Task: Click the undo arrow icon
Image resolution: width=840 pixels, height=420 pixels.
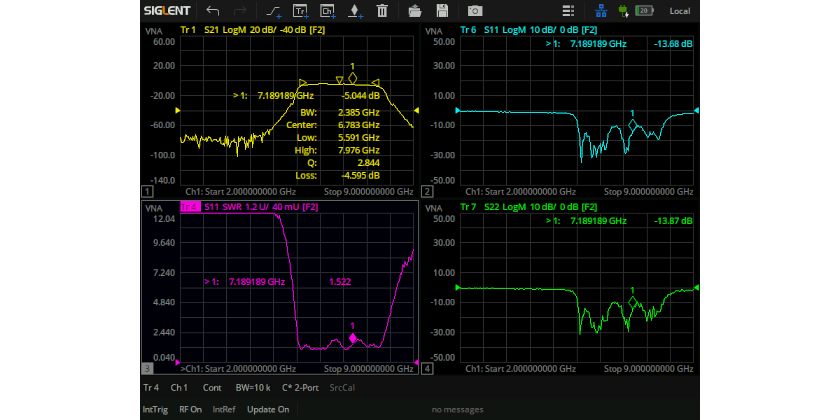Action: (212, 11)
